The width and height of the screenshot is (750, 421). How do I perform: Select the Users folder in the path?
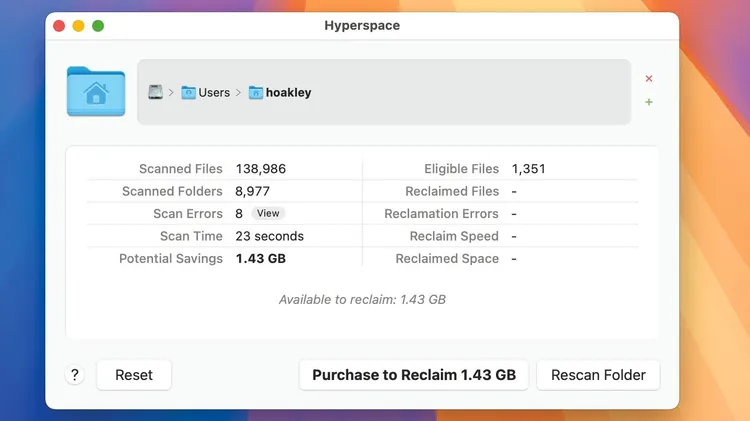(205, 92)
